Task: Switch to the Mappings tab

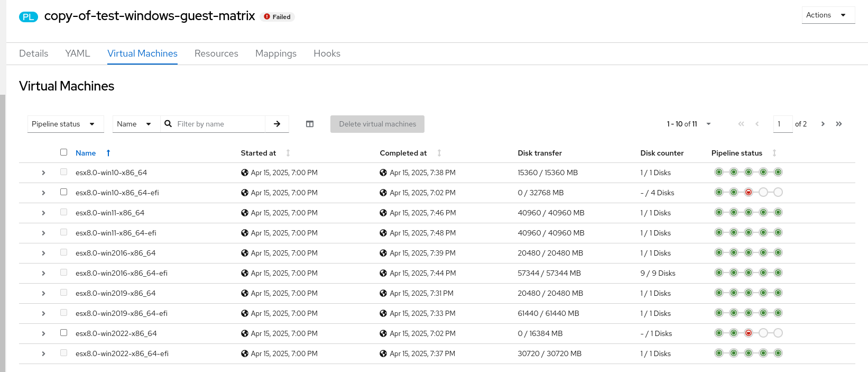Action: coord(275,53)
